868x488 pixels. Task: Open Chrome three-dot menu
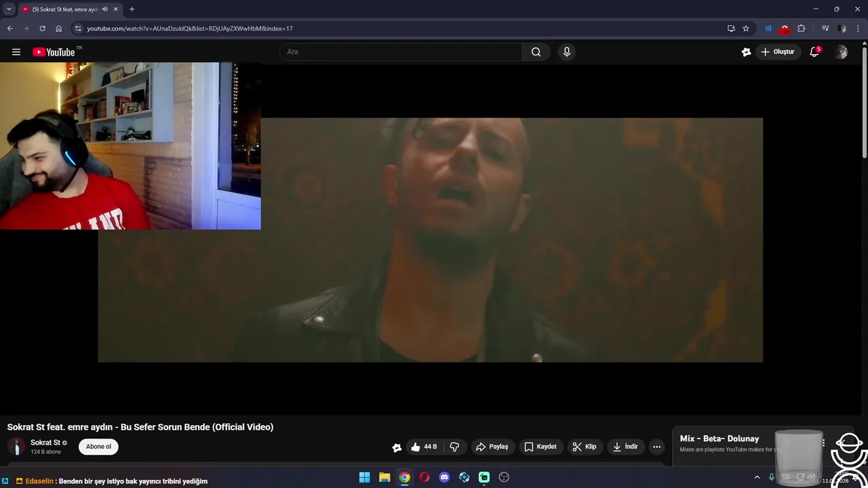pyautogui.click(x=859, y=28)
